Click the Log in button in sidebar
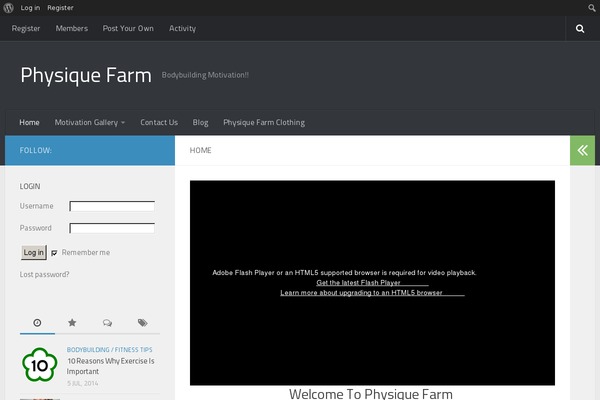 pos(34,253)
